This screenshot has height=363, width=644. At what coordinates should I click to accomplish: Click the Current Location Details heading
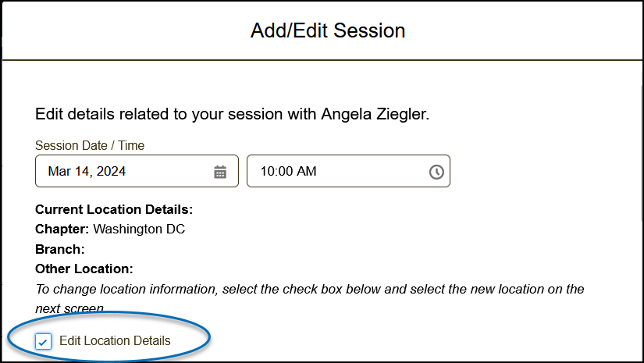114,210
